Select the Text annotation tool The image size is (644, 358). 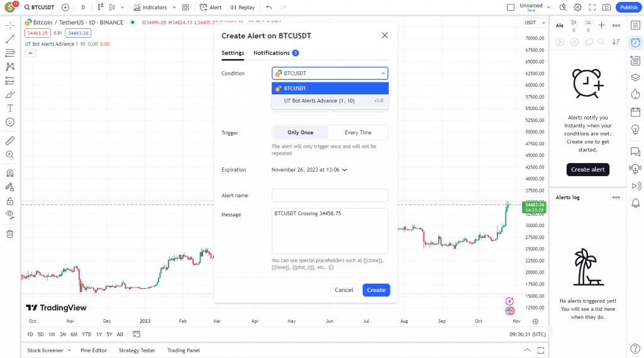(x=10, y=108)
